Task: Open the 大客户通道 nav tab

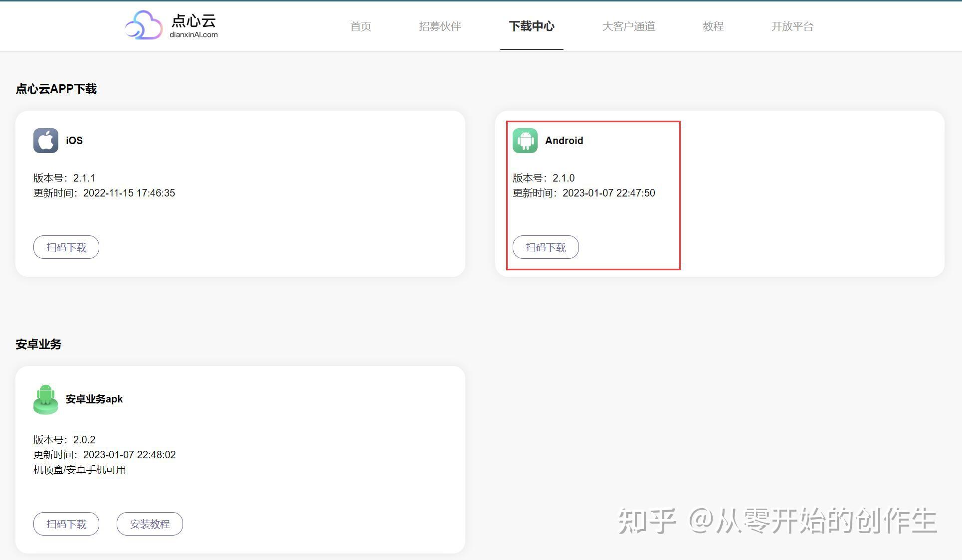Action: tap(628, 26)
